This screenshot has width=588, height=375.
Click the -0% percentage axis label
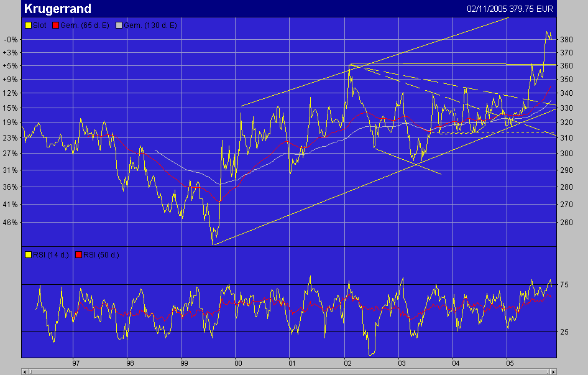[11, 39]
